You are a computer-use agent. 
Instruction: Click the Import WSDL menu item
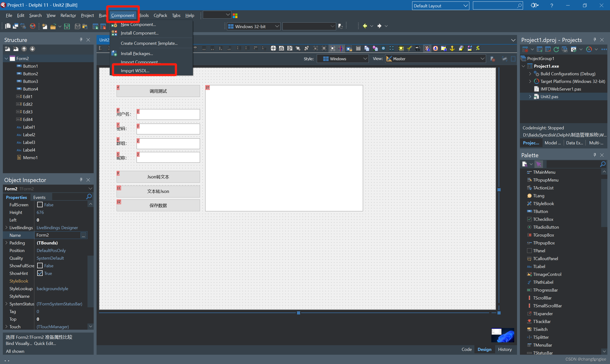134,70
